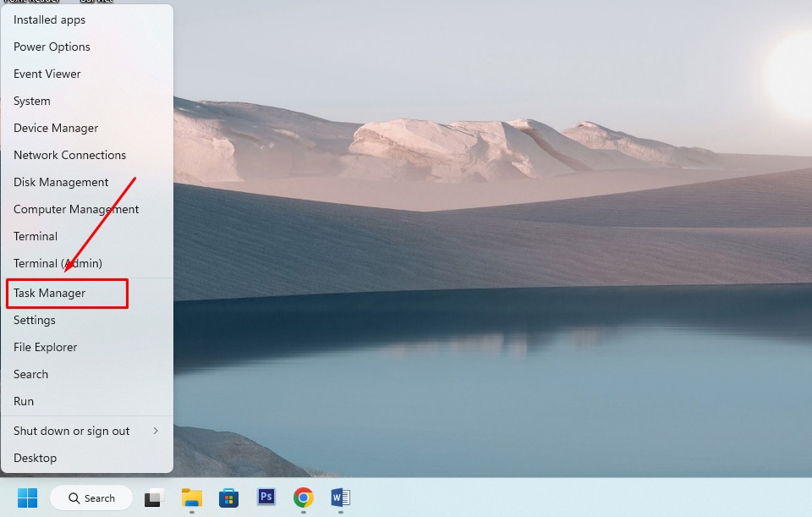Click the Windows Start button
This screenshot has height=517, width=812.
(27, 498)
